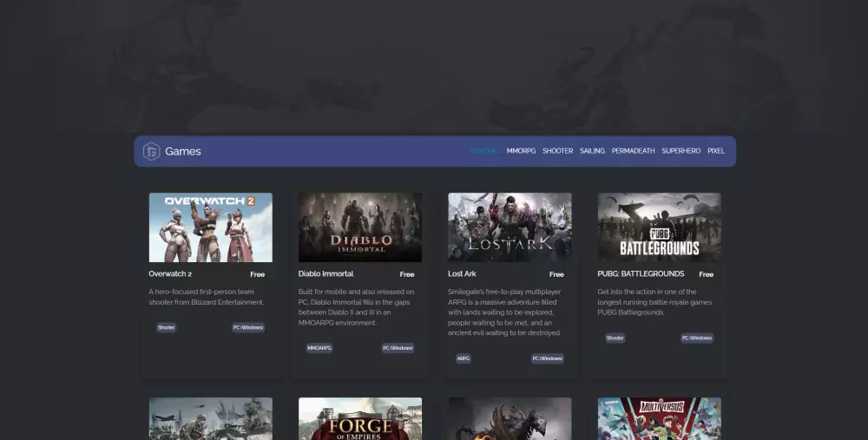Screen dimensions: 868x440
Task: Click the PUBG: BATTLEGROUNDS game title
Action: 641,274
